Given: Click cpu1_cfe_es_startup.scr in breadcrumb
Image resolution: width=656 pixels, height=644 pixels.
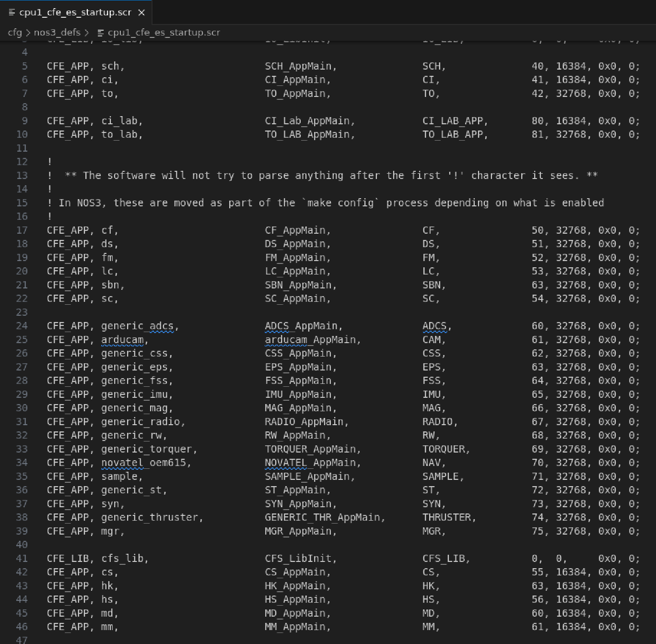Looking at the screenshot, I should (164, 33).
